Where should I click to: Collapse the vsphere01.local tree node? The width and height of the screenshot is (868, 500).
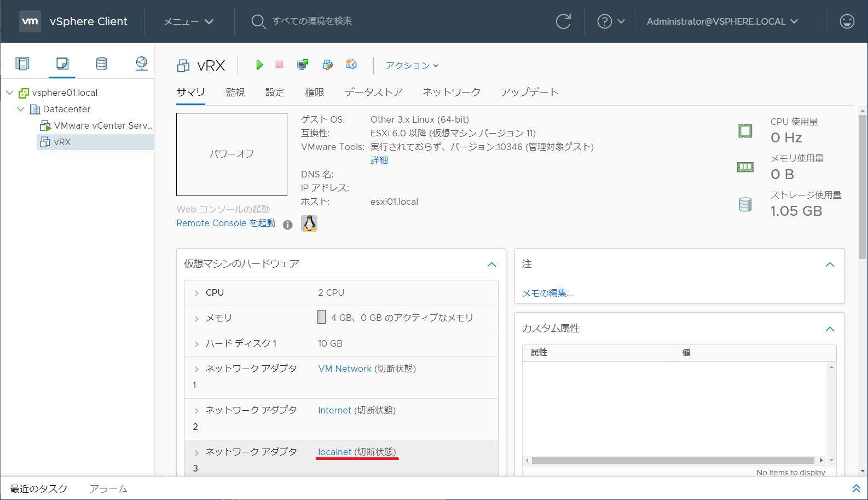point(10,93)
